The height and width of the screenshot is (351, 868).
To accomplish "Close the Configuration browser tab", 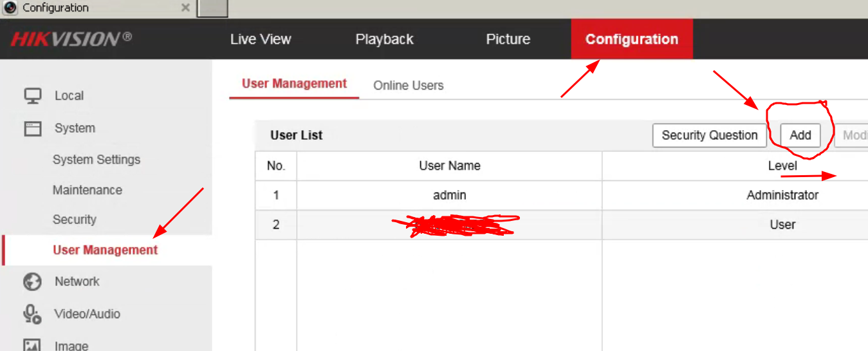I will [185, 8].
